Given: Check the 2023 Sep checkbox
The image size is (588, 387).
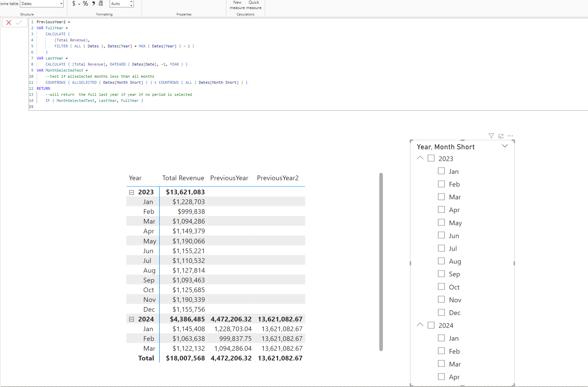Looking at the screenshot, I should (441, 274).
